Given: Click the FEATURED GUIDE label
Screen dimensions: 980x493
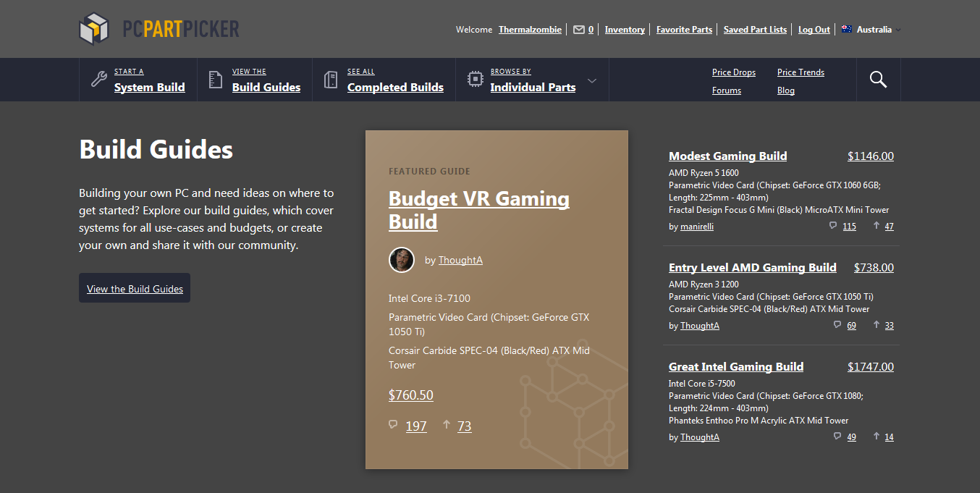Looking at the screenshot, I should [x=429, y=172].
